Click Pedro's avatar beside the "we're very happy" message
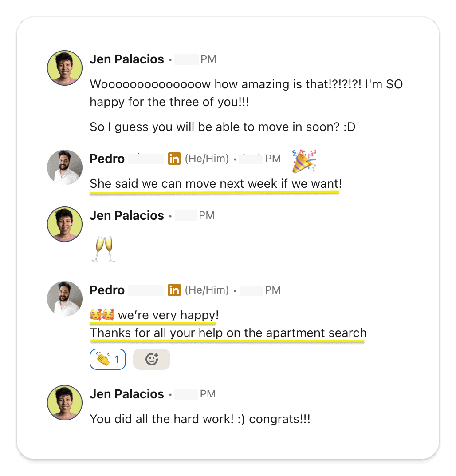The width and height of the screenshot is (456, 476). tap(65, 299)
